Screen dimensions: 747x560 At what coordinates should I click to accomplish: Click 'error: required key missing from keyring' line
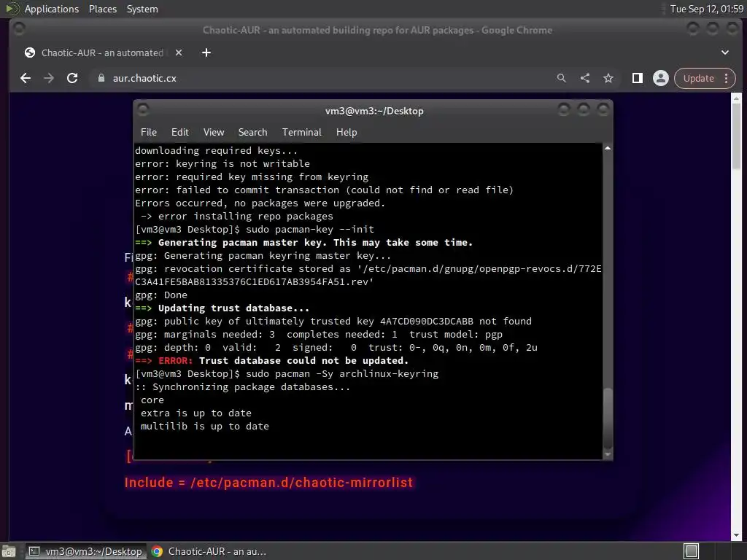point(252,176)
